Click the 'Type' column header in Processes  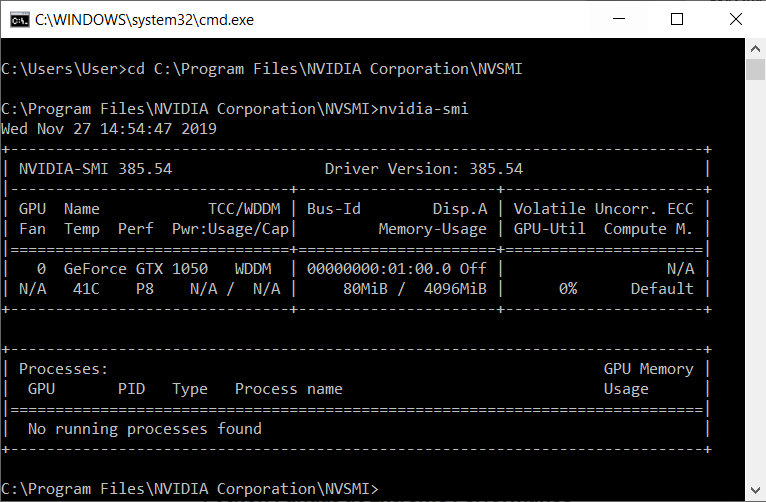(x=190, y=389)
